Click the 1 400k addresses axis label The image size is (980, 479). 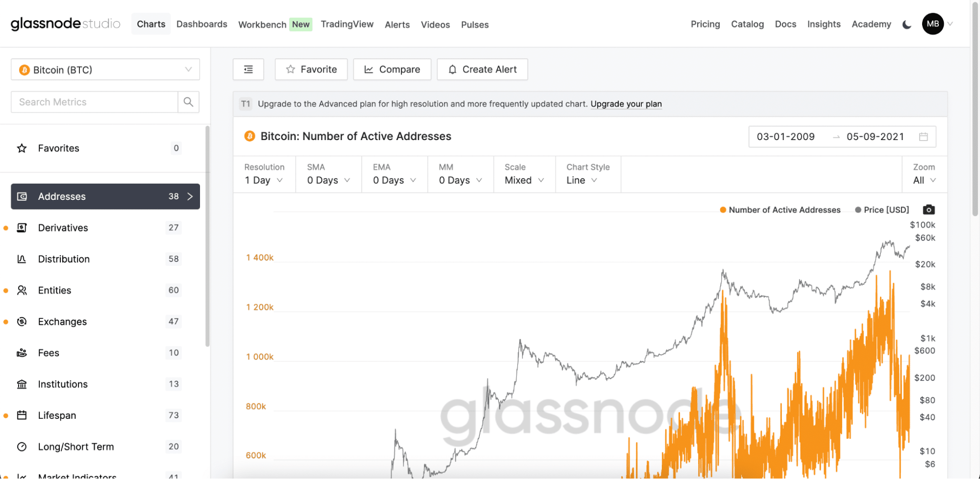point(260,258)
